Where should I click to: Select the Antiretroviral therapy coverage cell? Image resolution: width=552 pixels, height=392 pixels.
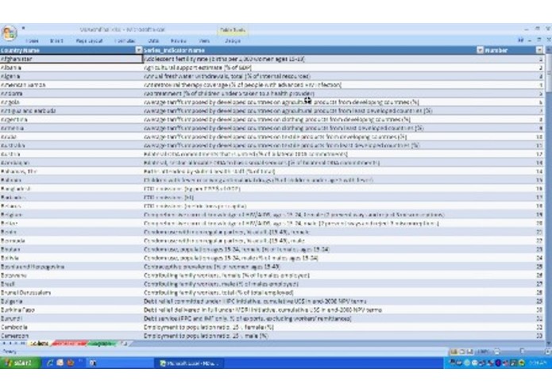click(x=313, y=85)
